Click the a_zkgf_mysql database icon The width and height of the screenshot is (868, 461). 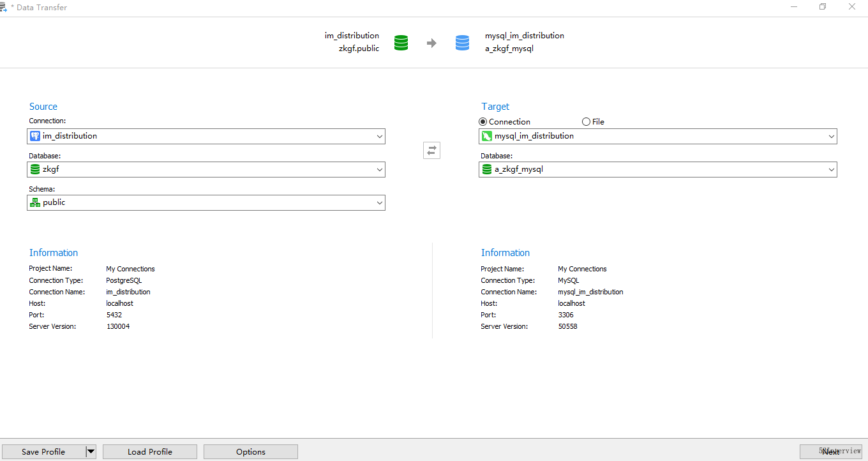coord(487,169)
